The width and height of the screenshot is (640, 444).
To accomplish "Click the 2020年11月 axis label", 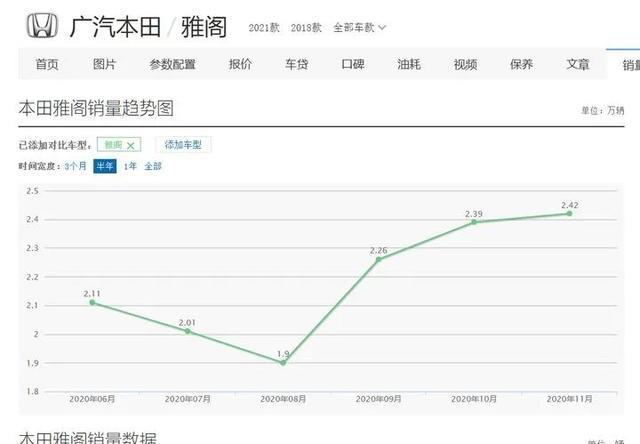I will 569,399.
